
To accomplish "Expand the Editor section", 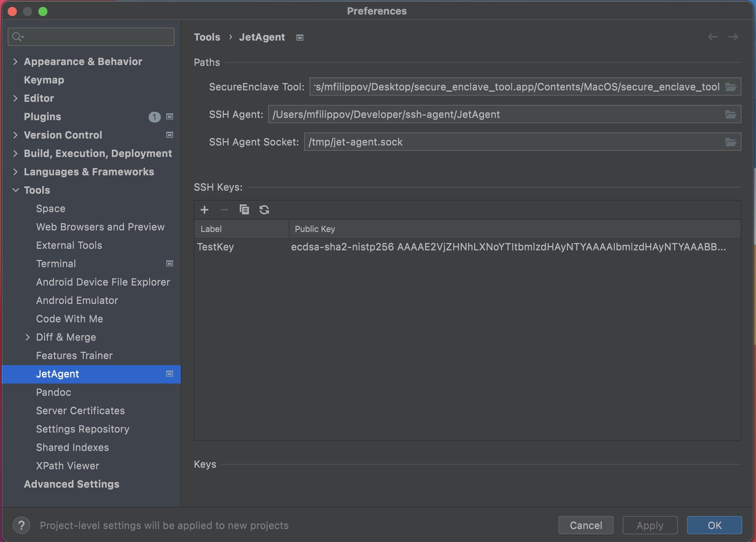I will (x=15, y=98).
